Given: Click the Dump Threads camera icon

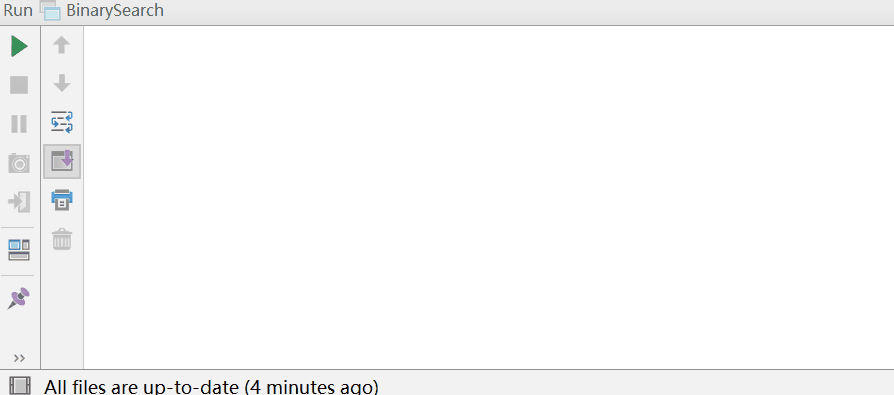Looking at the screenshot, I should 19,163.
